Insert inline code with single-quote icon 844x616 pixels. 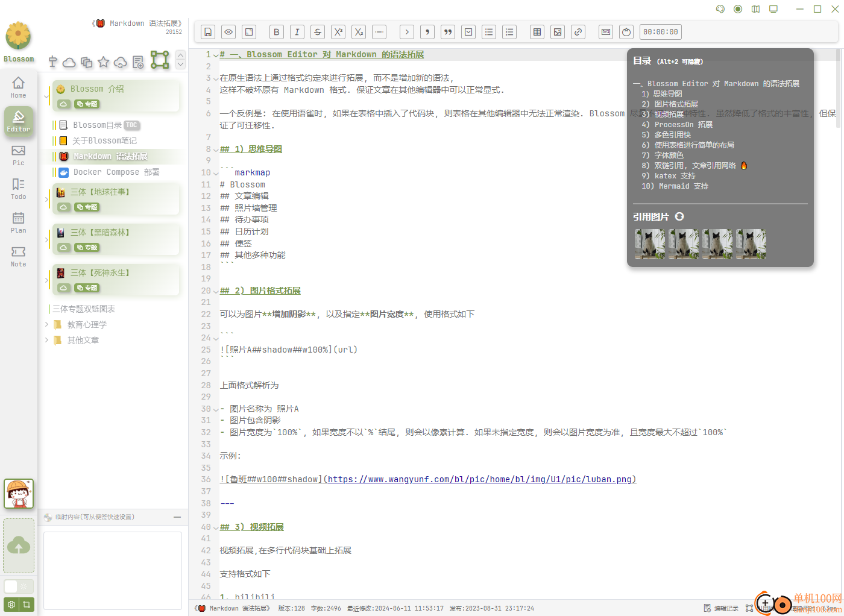pyautogui.click(x=427, y=32)
